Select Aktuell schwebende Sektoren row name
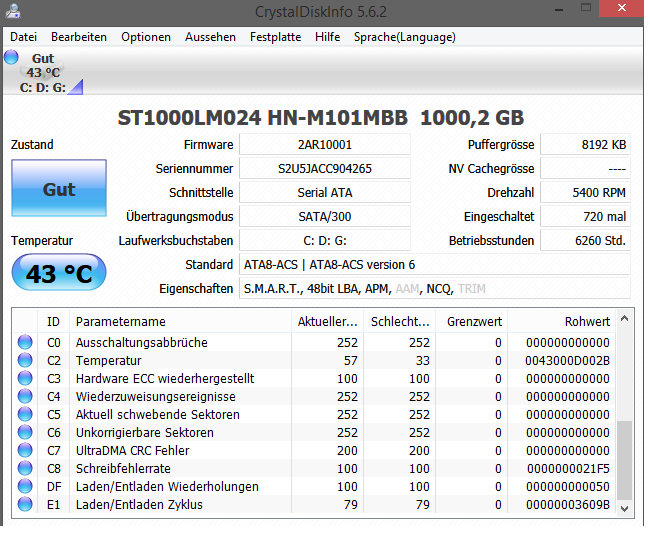650x534 pixels. 158,415
